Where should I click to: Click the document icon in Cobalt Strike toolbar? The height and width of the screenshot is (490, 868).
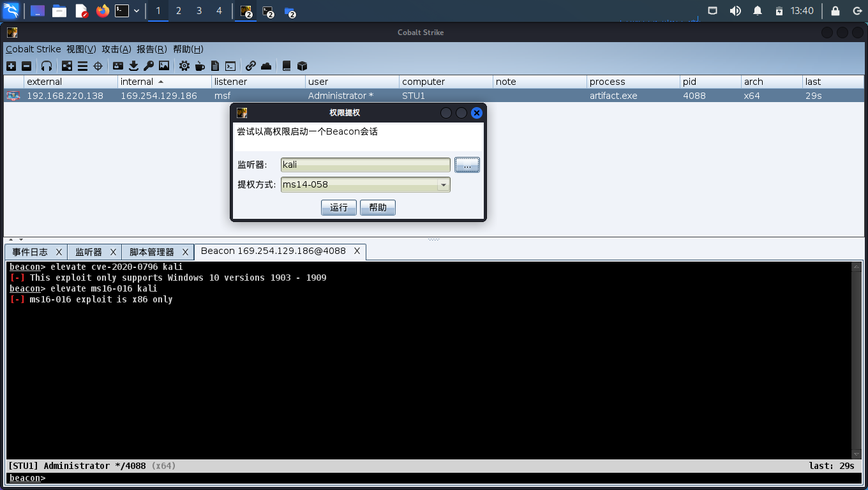(215, 66)
